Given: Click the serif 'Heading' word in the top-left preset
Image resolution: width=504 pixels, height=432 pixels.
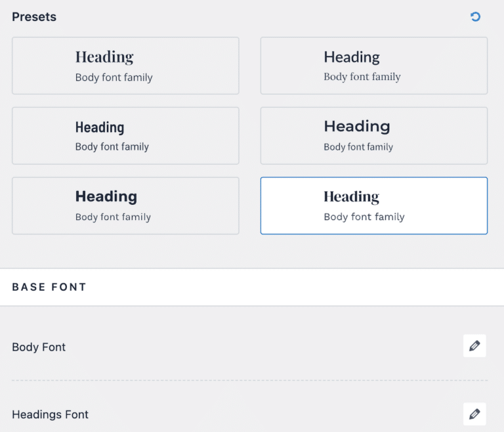Looking at the screenshot, I should pyautogui.click(x=104, y=57).
